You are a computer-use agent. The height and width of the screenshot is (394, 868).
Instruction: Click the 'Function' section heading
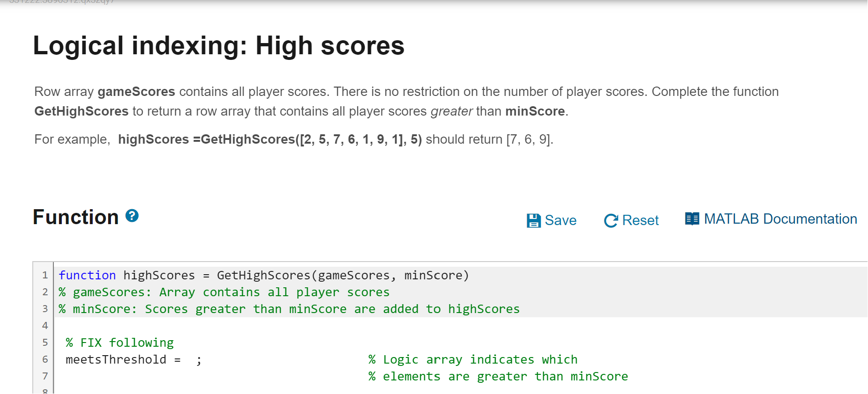76,217
